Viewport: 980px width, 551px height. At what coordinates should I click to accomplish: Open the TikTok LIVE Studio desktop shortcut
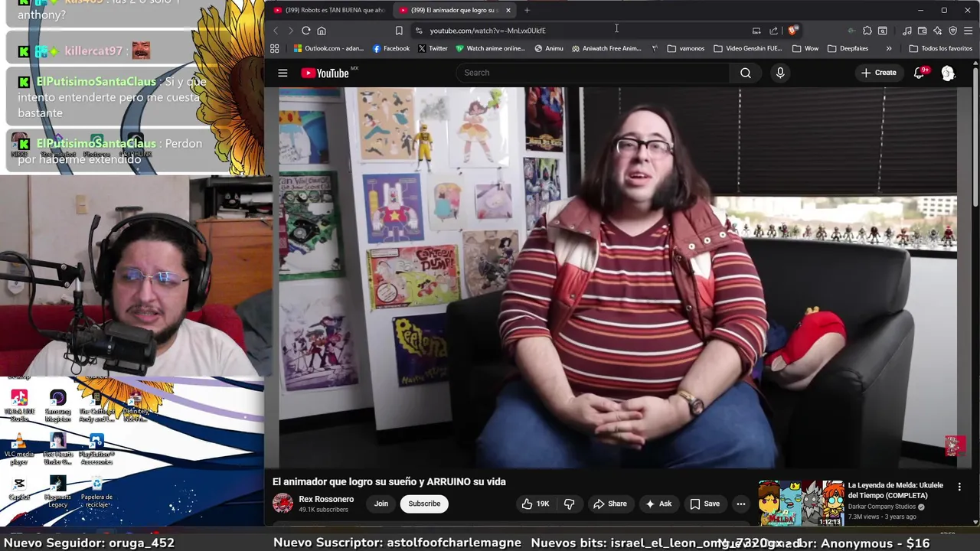pyautogui.click(x=19, y=406)
